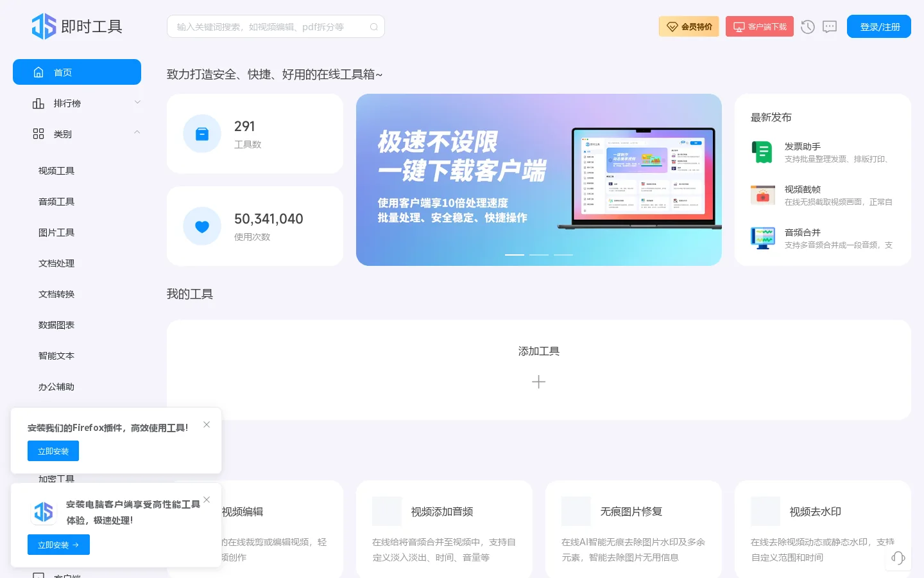Image resolution: width=924 pixels, height=578 pixels.
Task: Open the 音频合并 tool link
Action: 823,238
